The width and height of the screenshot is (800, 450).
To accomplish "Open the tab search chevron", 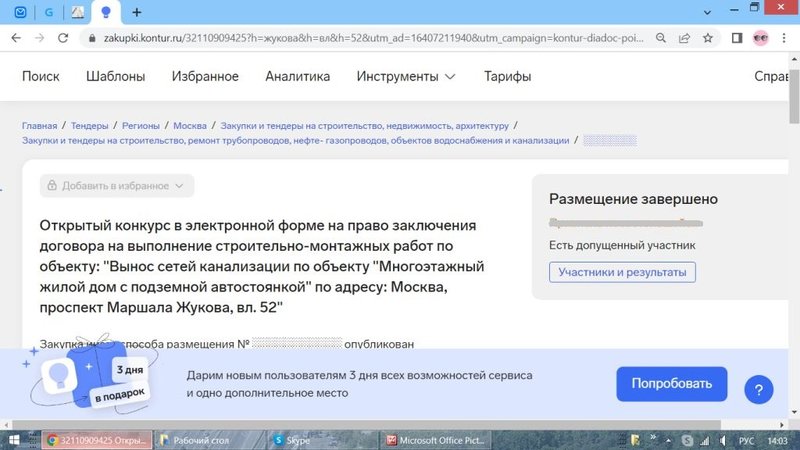I will pos(707,12).
